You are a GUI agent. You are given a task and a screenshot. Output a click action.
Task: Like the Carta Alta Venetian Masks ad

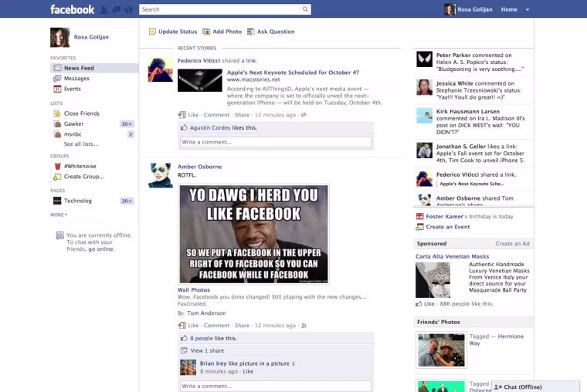[x=429, y=304]
